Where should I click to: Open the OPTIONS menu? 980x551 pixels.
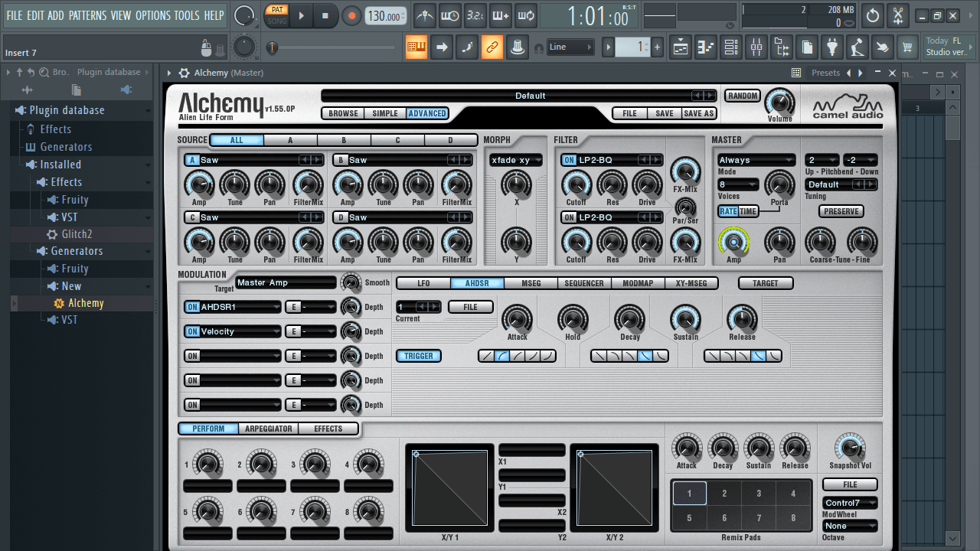coord(152,15)
